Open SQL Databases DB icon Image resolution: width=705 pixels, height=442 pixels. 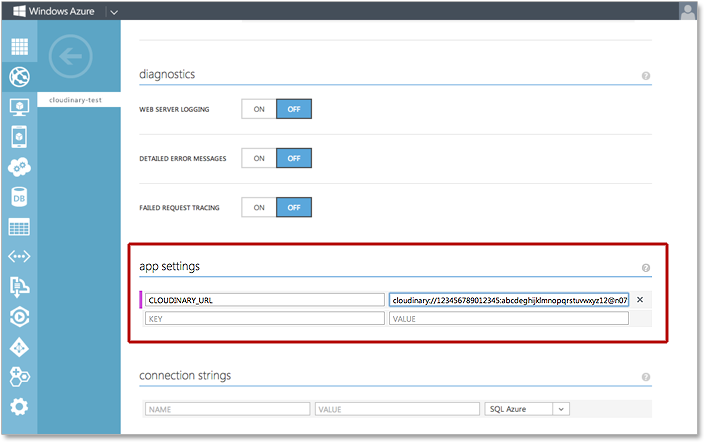19,197
